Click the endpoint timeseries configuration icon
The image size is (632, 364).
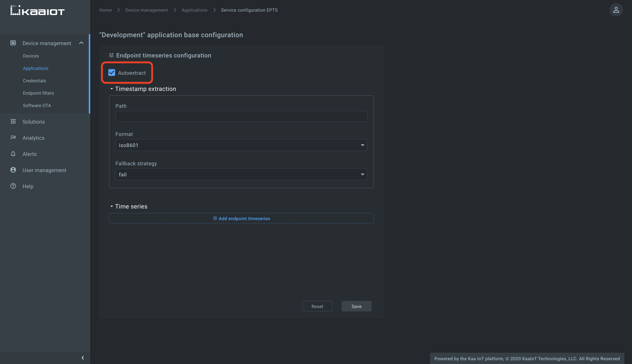111,55
